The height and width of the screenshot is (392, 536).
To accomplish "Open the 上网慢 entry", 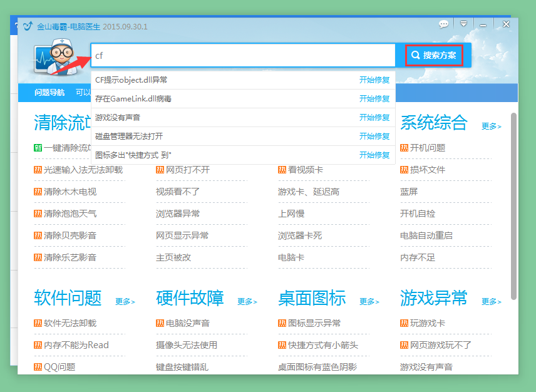I will click(x=291, y=214).
